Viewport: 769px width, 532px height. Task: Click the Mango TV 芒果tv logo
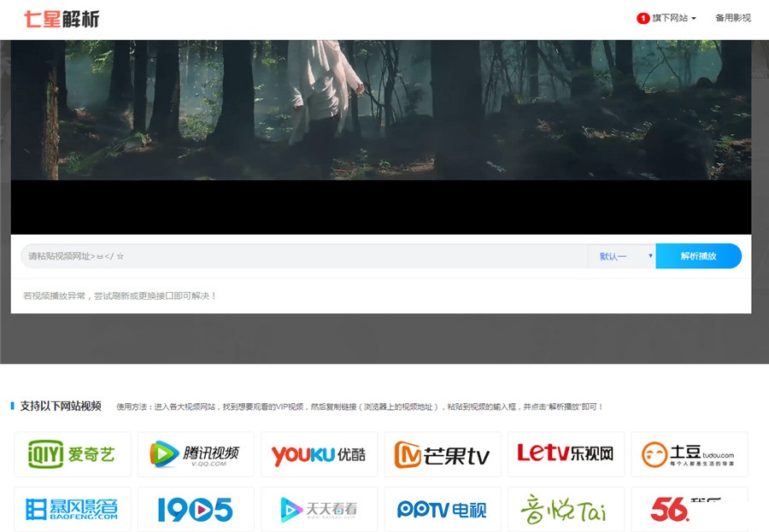443,454
